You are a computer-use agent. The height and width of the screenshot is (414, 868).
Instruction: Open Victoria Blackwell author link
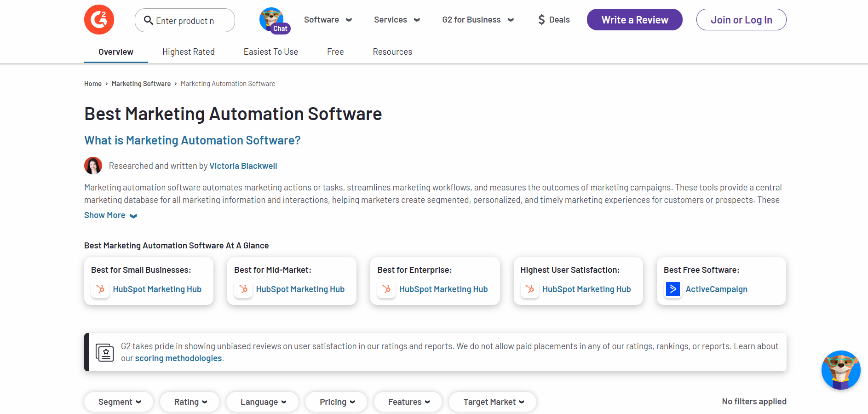coord(243,166)
